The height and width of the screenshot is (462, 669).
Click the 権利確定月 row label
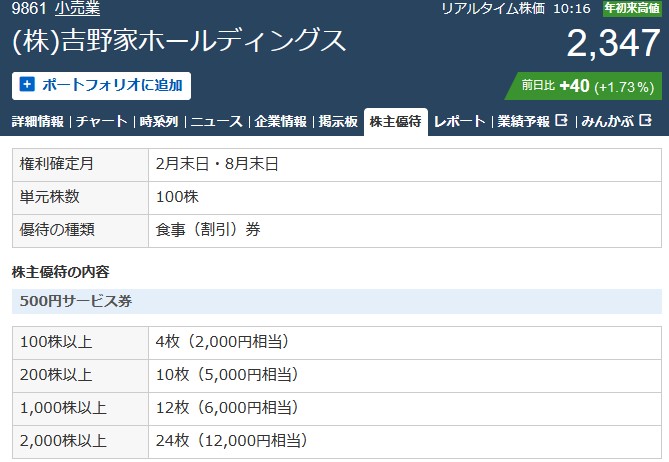coord(81,164)
